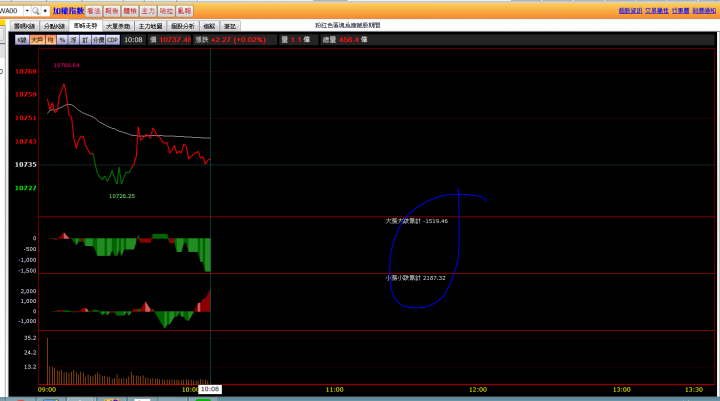
Task: Click the 13:30 label on the time axis
Action: coord(693,390)
